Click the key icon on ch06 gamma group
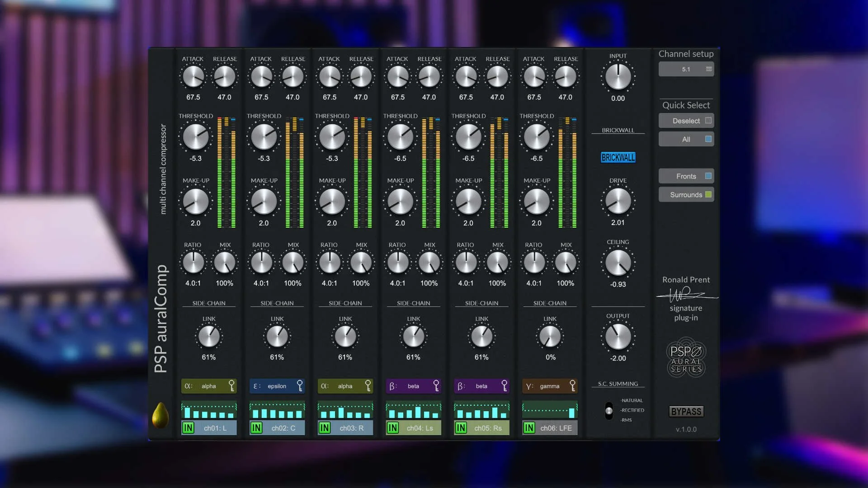The image size is (868, 488). pos(572,385)
